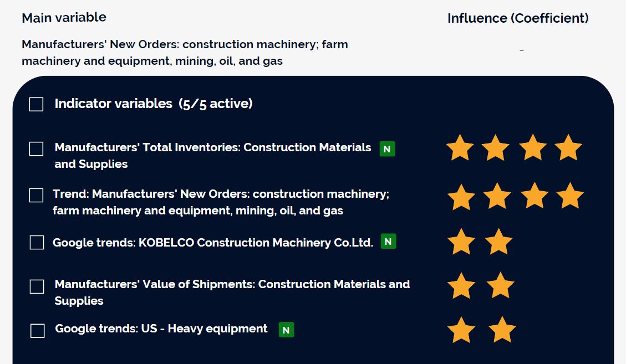Click green N badge beside US Heavy equipment
The width and height of the screenshot is (626, 364).
(x=286, y=330)
